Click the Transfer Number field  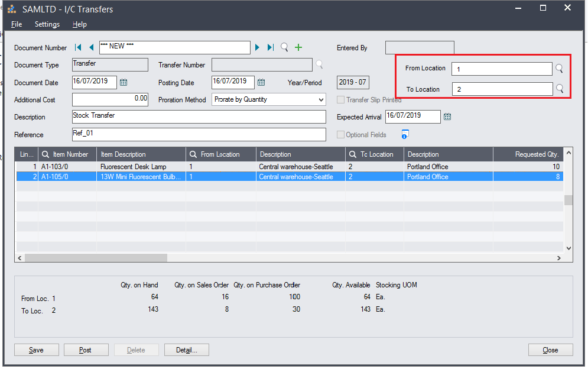coord(262,64)
